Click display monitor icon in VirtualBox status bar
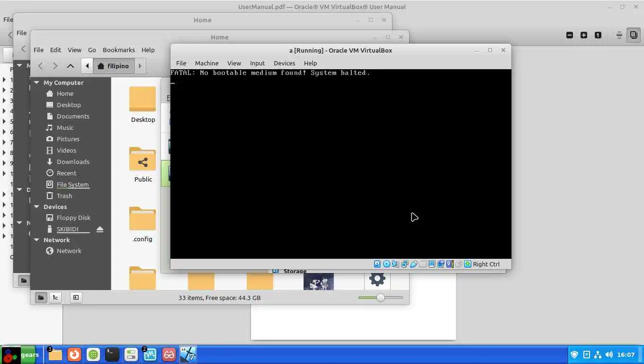 pos(431,264)
